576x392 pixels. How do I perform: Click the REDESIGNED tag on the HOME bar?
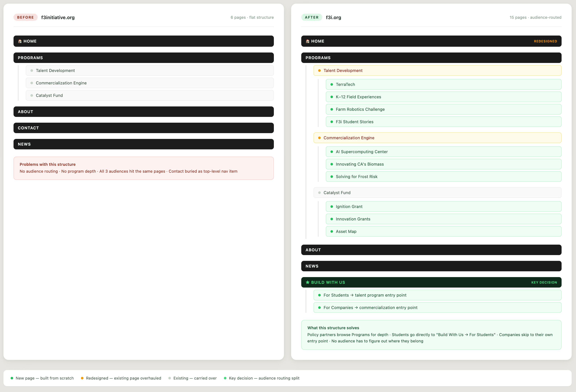pyautogui.click(x=545, y=41)
